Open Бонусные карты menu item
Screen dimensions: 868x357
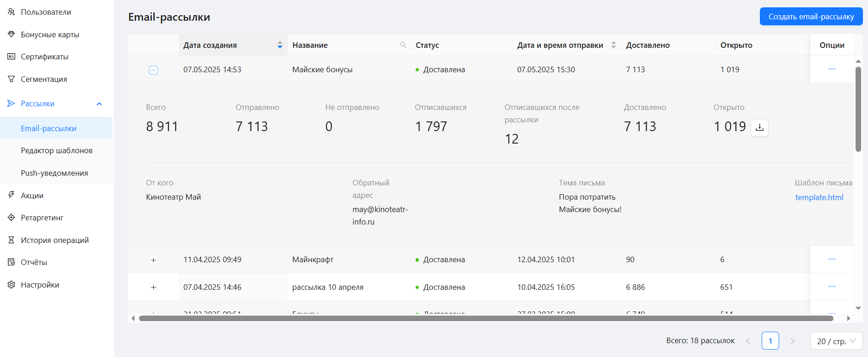[50, 35]
